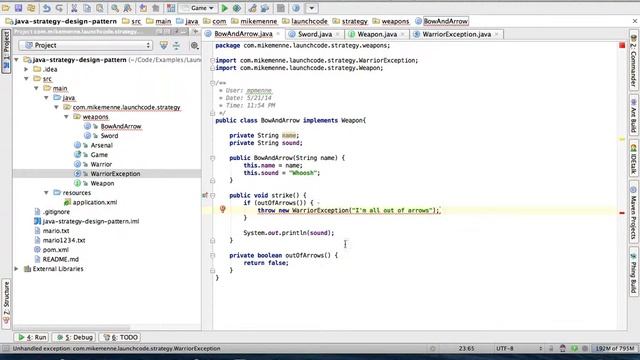Fold the strike() method in gutter
This screenshot has height=360, width=640.
tap(213, 196)
